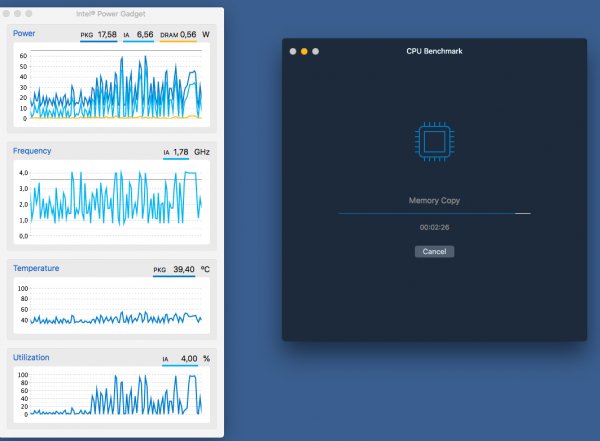Select the DRAM power reading 0,56
Image resolution: width=600 pixels, height=441 pixels.
[x=188, y=34]
